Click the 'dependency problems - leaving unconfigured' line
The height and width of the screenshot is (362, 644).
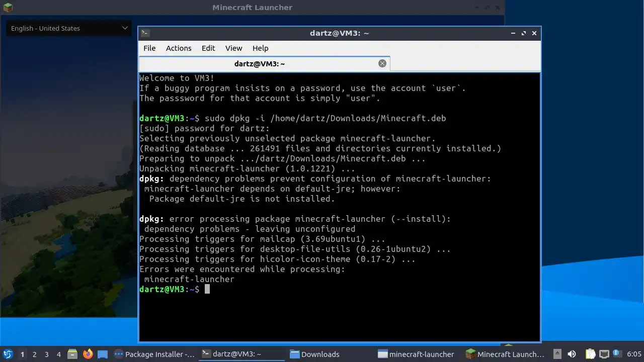pos(250,229)
